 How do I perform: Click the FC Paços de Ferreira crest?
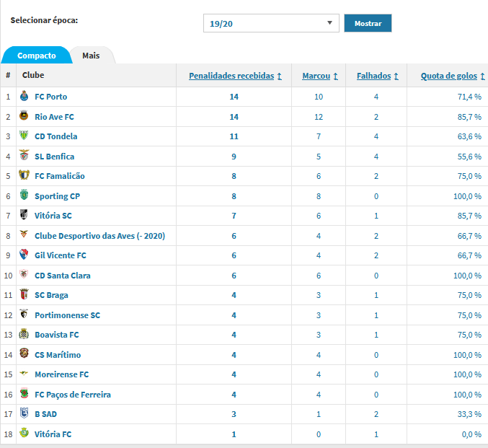pyautogui.click(x=24, y=393)
